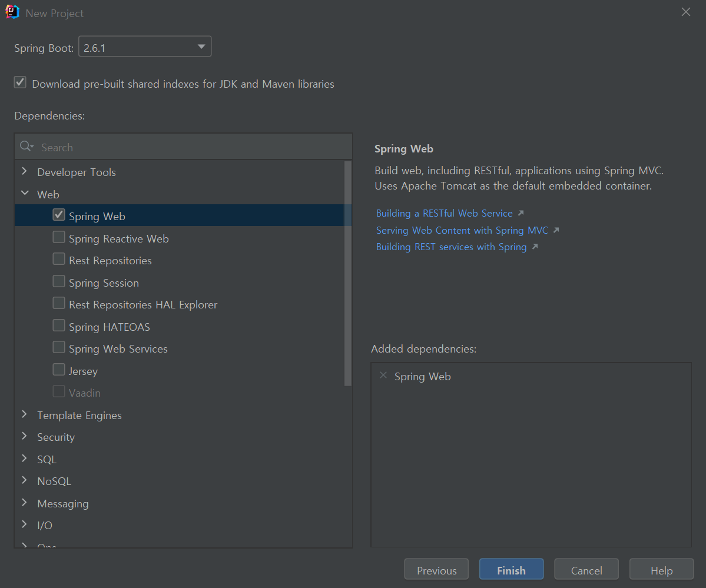Click the Help button
This screenshot has width=706, height=588.
pos(661,570)
